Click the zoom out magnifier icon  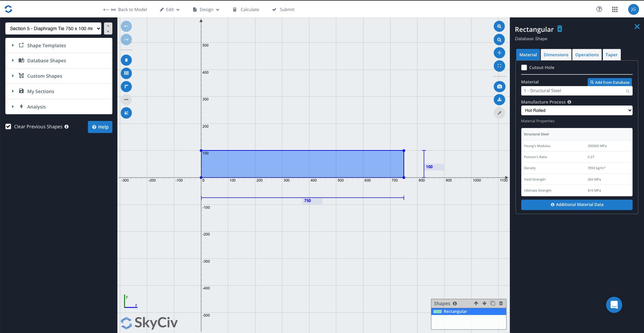[x=499, y=40]
